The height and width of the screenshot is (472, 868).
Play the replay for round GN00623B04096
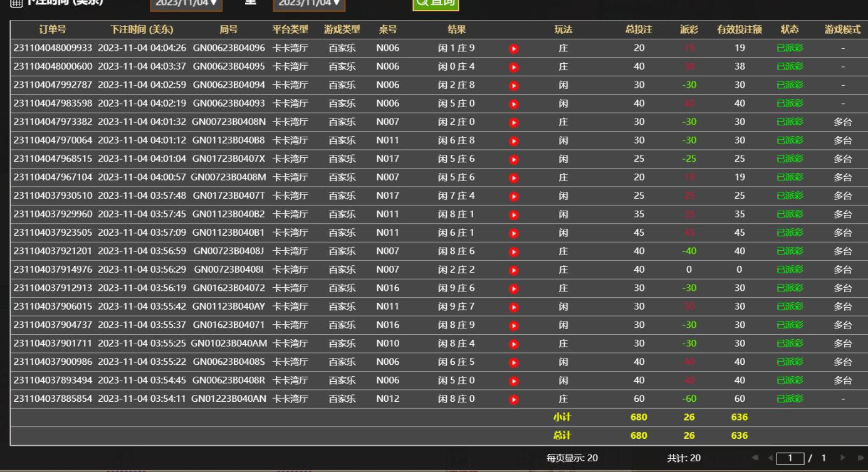coord(514,48)
